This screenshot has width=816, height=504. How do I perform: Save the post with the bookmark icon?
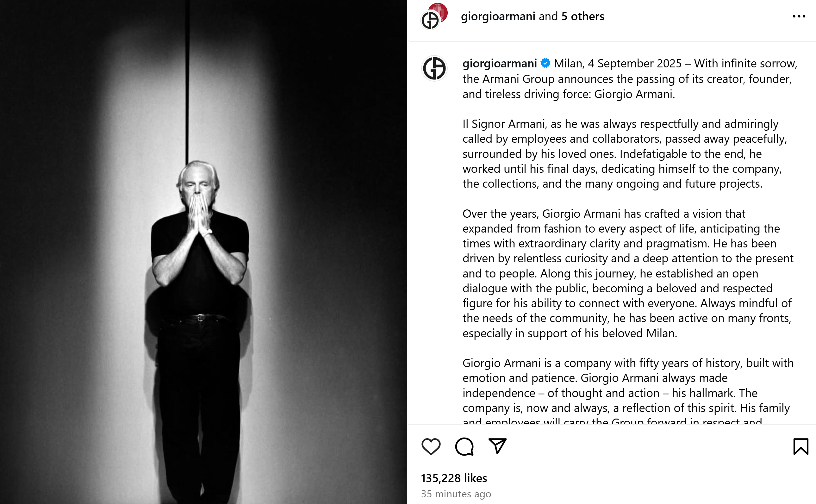point(801,446)
